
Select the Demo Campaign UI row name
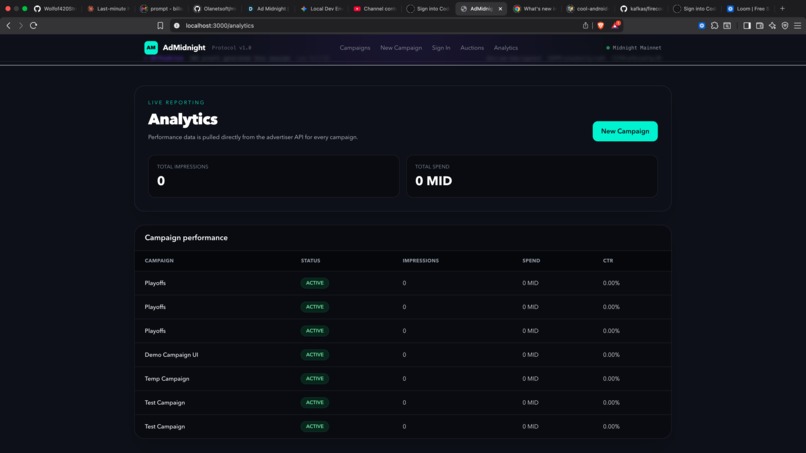point(171,355)
